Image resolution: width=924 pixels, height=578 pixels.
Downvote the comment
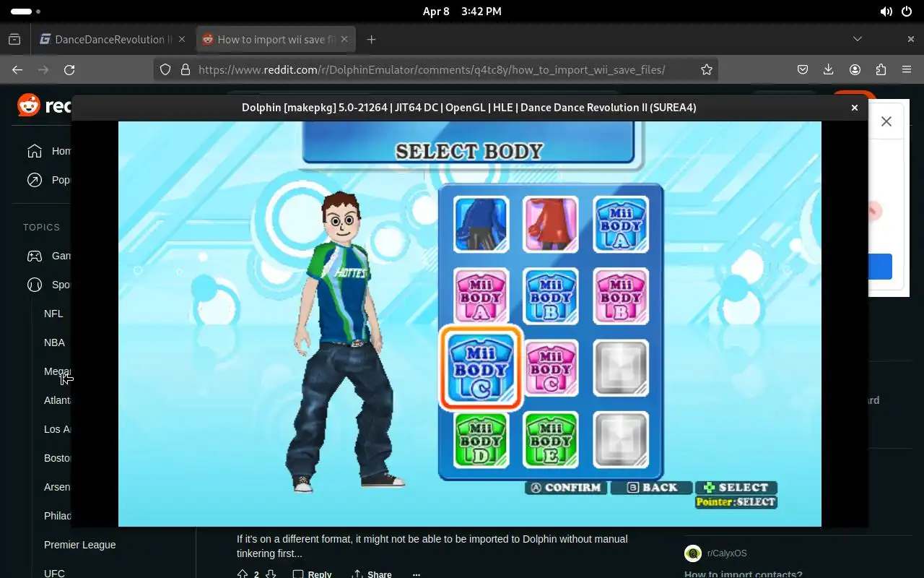[x=271, y=574]
